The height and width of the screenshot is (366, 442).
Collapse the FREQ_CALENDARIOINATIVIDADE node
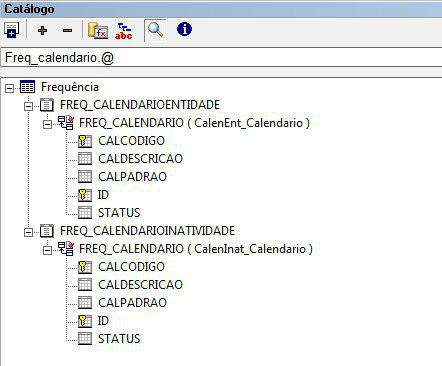tap(28, 232)
